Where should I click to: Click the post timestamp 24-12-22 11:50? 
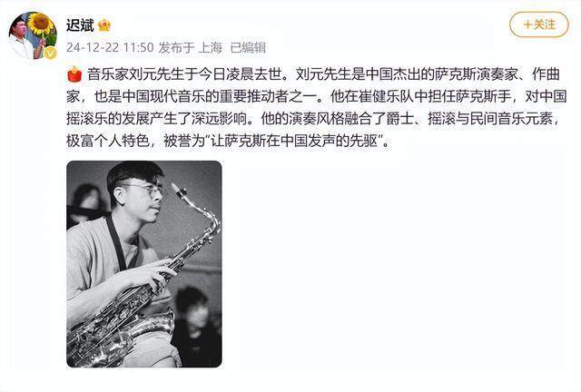(110, 47)
